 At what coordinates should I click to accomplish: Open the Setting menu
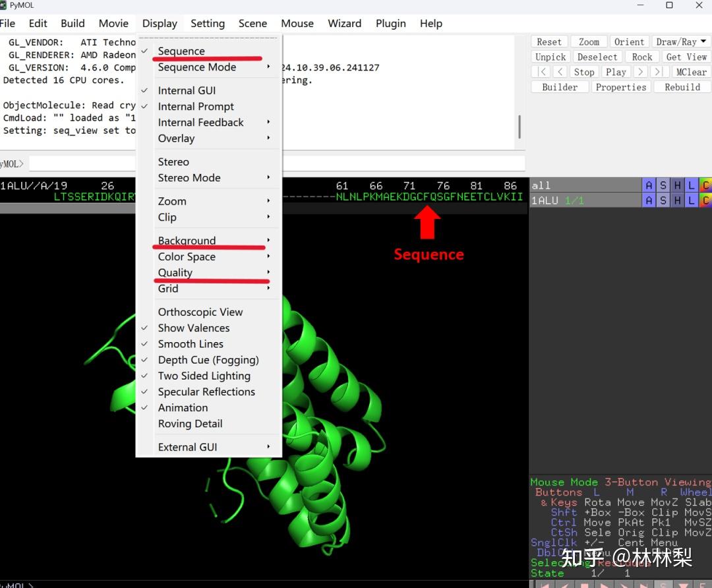click(208, 23)
